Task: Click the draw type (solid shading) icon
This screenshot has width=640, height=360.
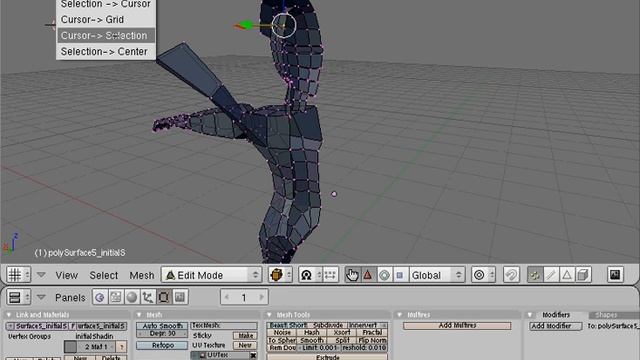Action: 280,275
